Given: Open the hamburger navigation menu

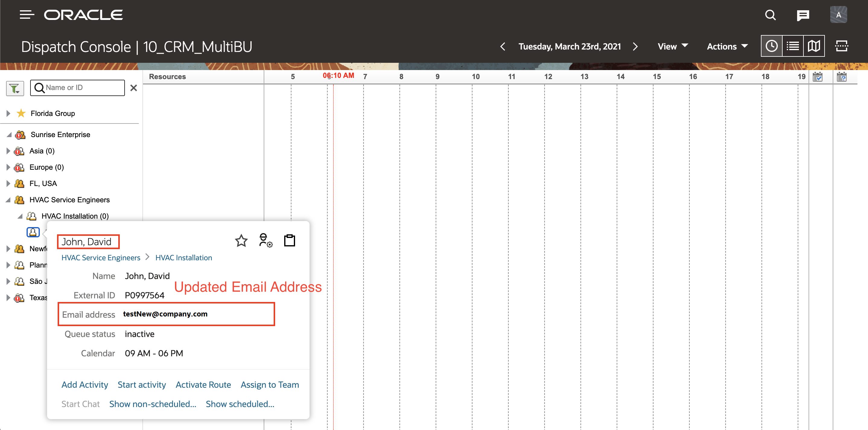Looking at the screenshot, I should point(27,15).
